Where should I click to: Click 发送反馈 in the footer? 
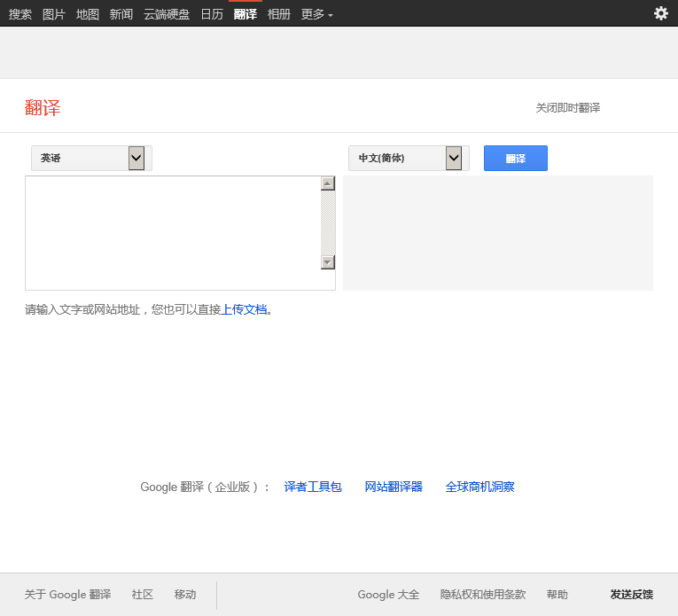[632, 595]
